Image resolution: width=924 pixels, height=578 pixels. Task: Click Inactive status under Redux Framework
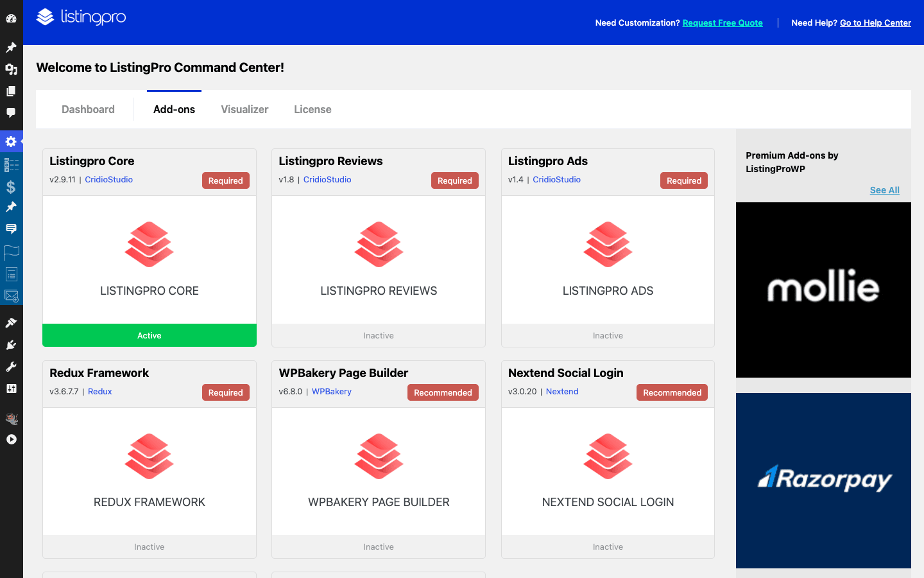(x=150, y=547)
